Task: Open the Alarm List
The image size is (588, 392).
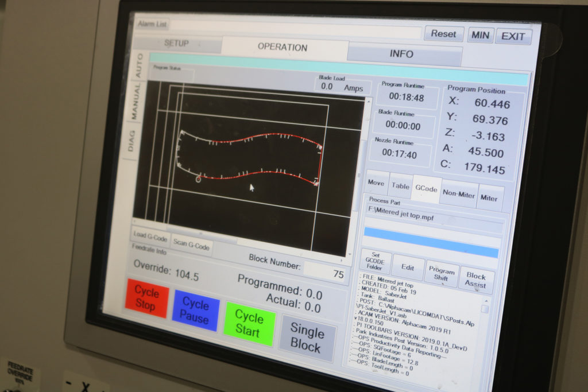Action: point(152,24)
